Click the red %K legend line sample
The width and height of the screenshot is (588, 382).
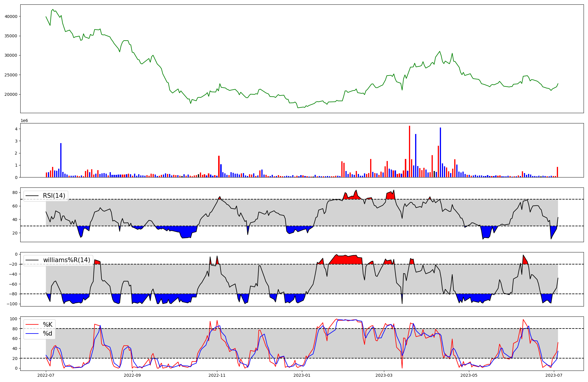[32, 324]
